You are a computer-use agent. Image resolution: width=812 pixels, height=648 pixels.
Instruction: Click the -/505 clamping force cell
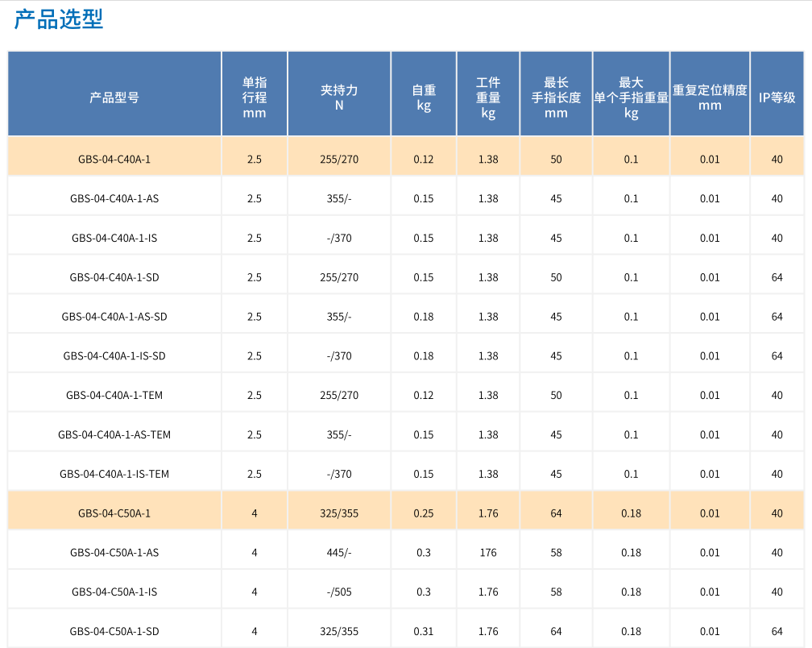(x=339, y=592)
